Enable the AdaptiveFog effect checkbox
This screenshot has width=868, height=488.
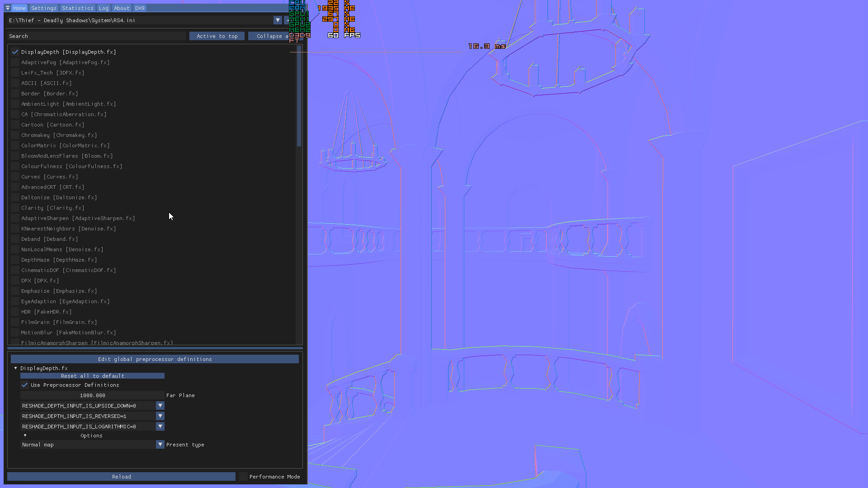[x=15, y=62]
